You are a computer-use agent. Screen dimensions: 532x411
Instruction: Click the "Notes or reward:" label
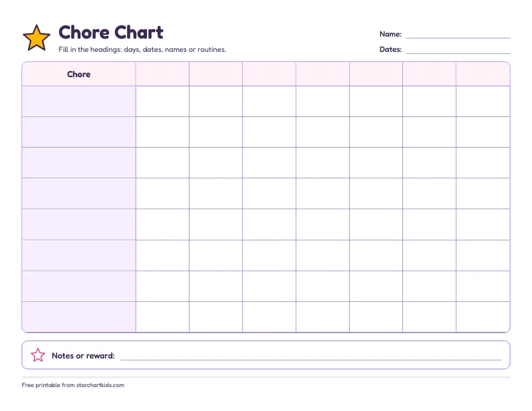83,356
